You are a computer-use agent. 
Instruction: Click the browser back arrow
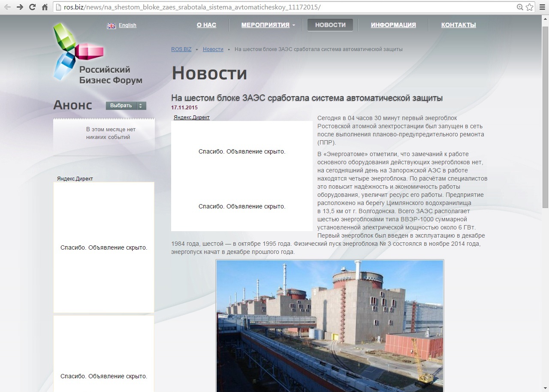point(7,7)
